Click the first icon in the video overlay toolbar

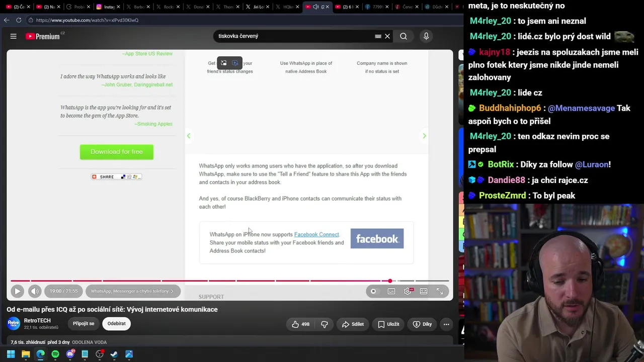click(224, 63)
